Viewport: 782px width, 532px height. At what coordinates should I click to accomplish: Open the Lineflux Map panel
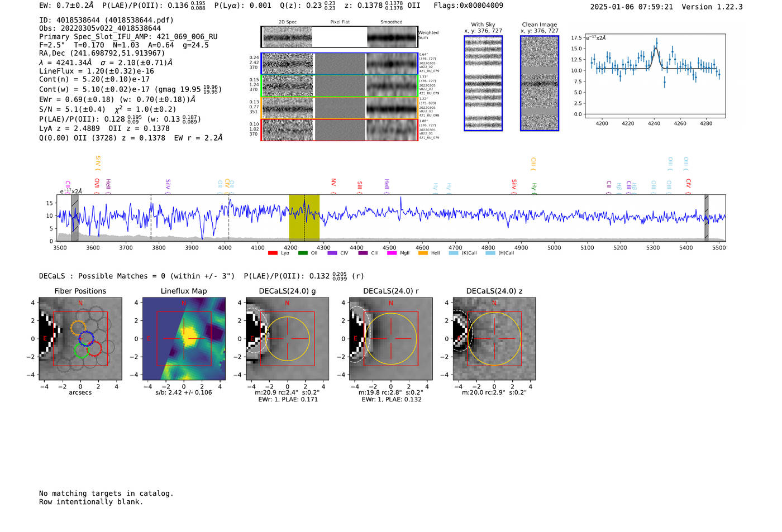click(184, 339)
